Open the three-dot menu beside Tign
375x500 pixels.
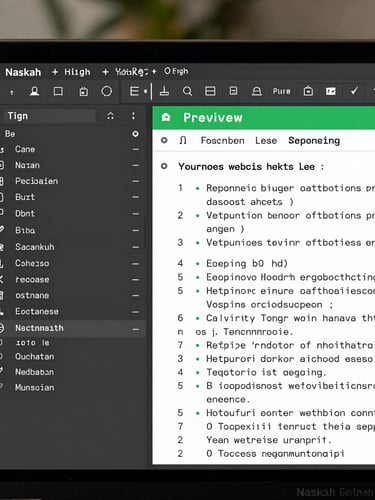pos(133,116)
